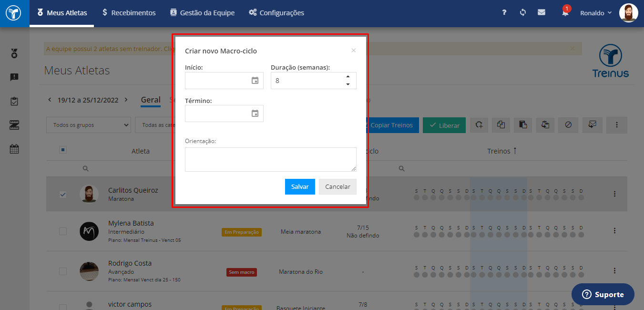Screen dimensions: 644x310
Task: Click the Salvar button
Action: click(300, 186)
